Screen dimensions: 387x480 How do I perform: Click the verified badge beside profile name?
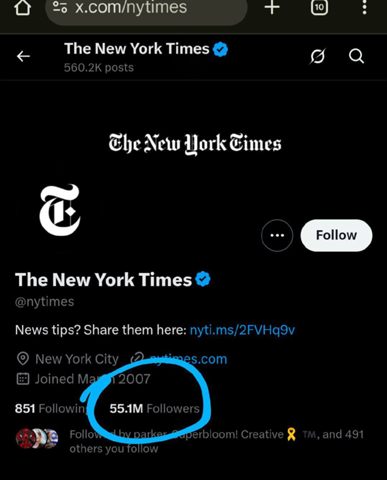(x=203, y=279)
